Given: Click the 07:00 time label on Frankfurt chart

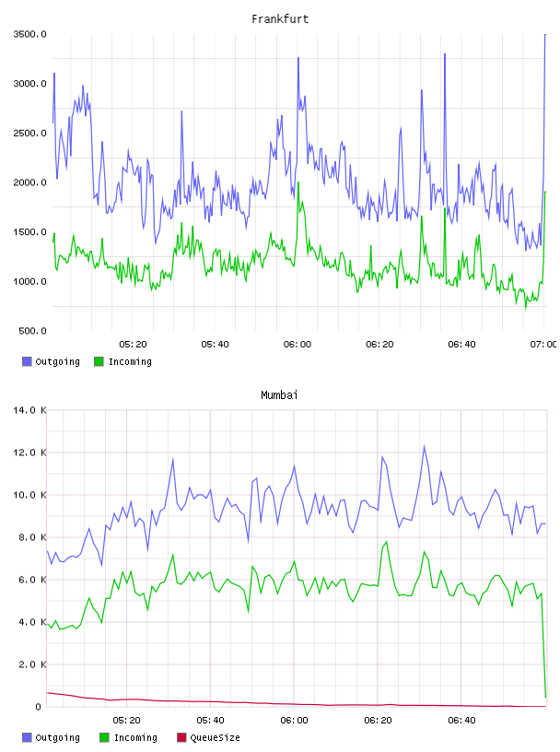Looking at the screenshot, I should tap(543, 345).
